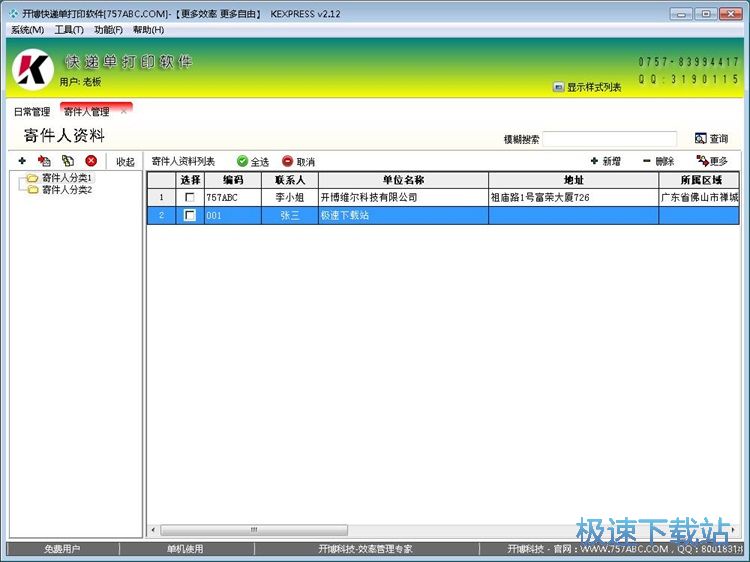Click the 寄件人分类1 folder icon
This screenshot has width=750, height=562.
tap(32, 178)
